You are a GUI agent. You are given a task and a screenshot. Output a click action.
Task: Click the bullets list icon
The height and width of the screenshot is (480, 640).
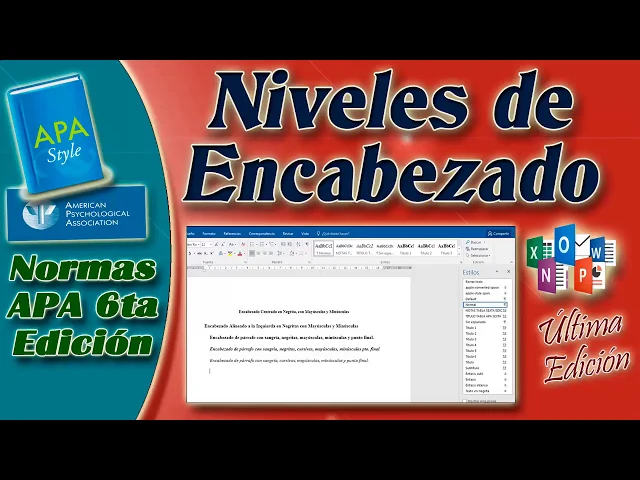click(x=253, y=244)
